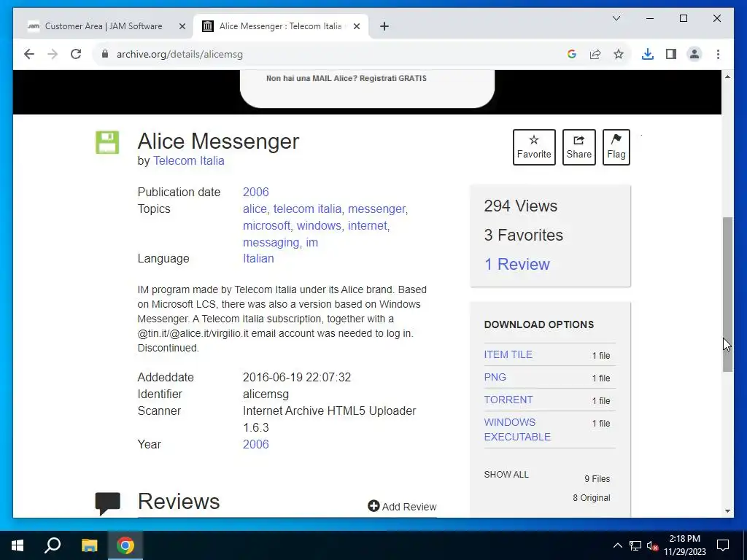747x560 pixels.
Task: Open Chrome three-dot menu
Action: click(x=718, y=54)
